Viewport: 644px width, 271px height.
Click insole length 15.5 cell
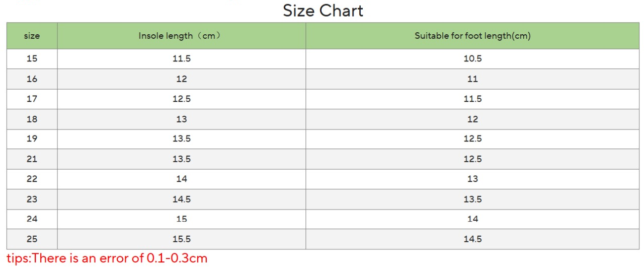pos(181,239)
